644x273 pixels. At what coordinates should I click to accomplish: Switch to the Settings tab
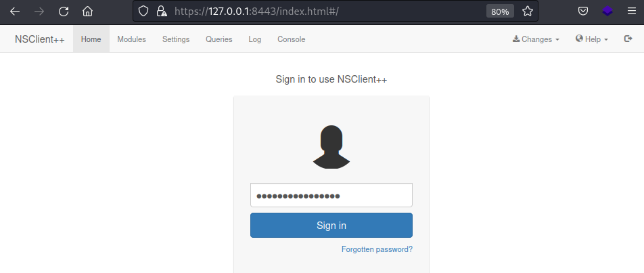[176, 39]
